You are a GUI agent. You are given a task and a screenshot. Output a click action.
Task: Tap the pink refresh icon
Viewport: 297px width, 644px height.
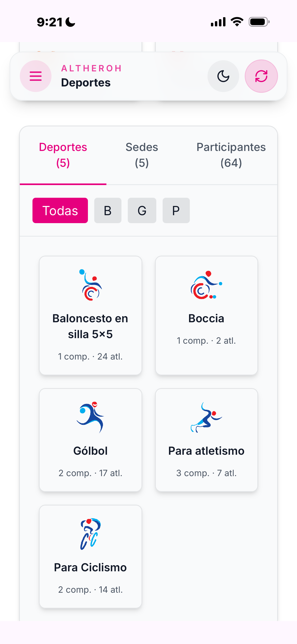261,76
